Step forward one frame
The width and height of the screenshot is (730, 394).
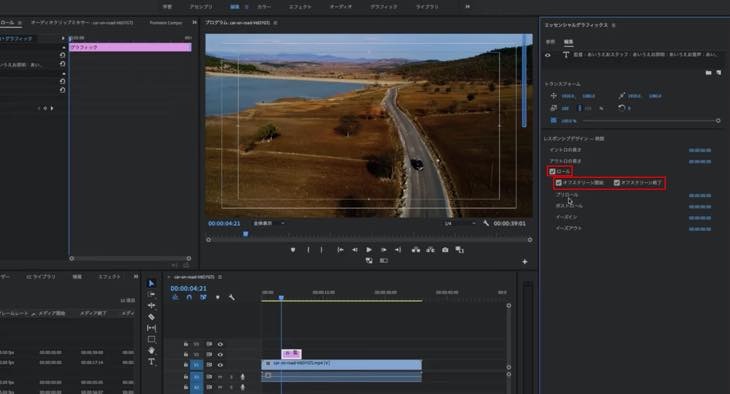tap(384, 250)
